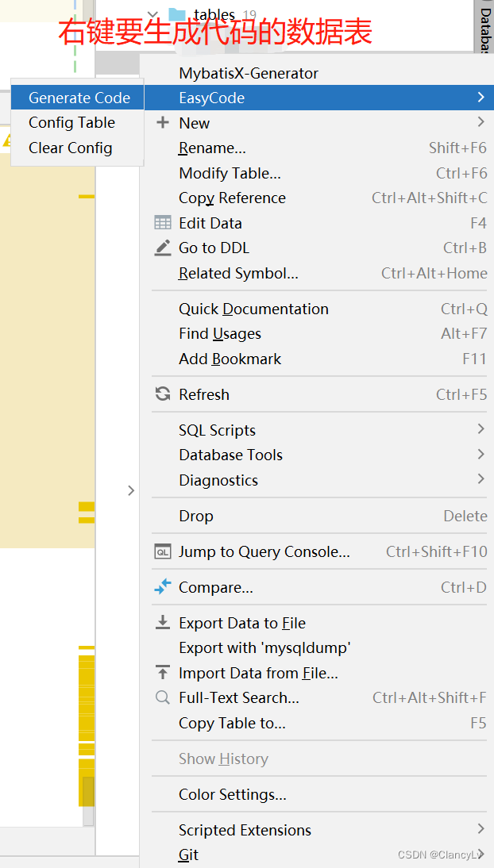Click the Jump to Query Console QL icon

tap(163, 551)
